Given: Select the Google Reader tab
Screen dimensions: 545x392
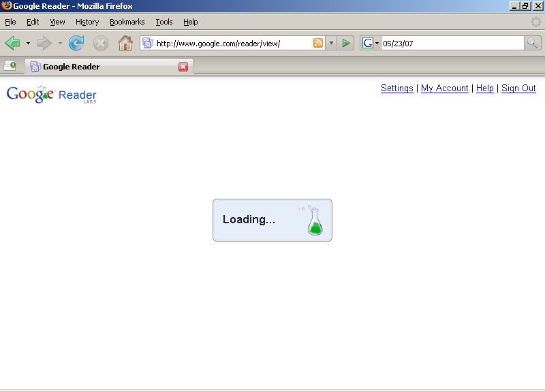Looking at the screenshot, I should (109, 67).
